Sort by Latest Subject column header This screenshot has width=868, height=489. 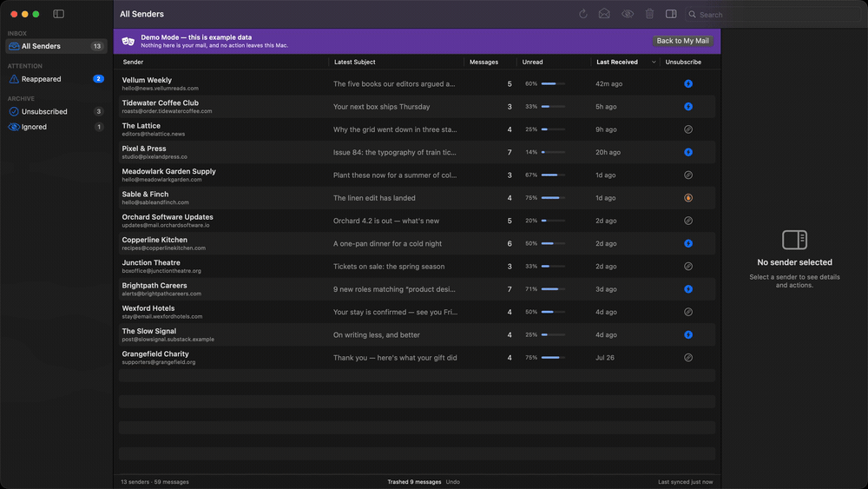tap(355, 62)
